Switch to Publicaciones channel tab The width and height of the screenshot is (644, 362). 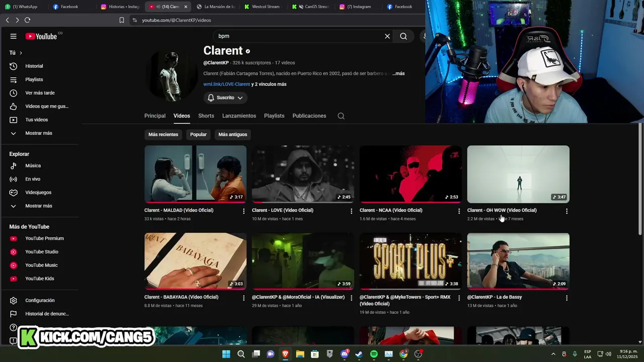tap(309, 116)
